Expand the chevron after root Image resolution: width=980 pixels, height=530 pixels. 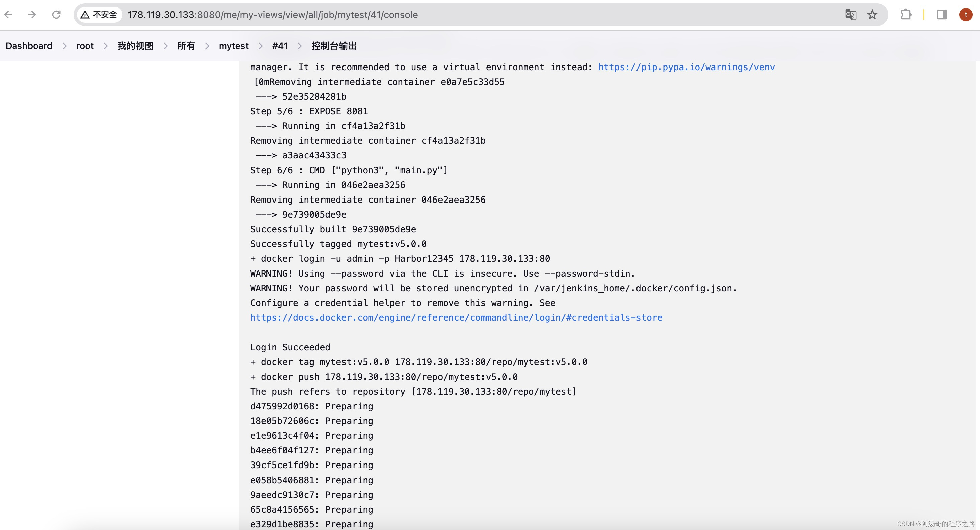(105, 46)
